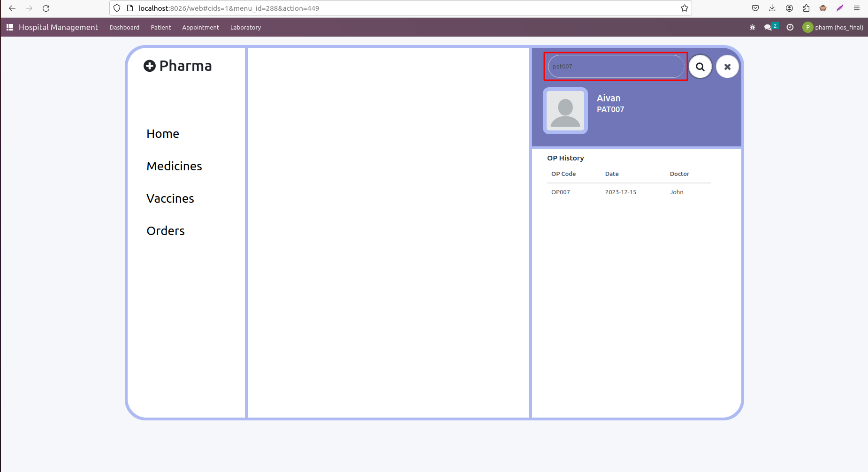The width and height of the screenshot is (868, 472).
Task: Click the date 2023-12-15 cell
Action: tap(621, 192)
